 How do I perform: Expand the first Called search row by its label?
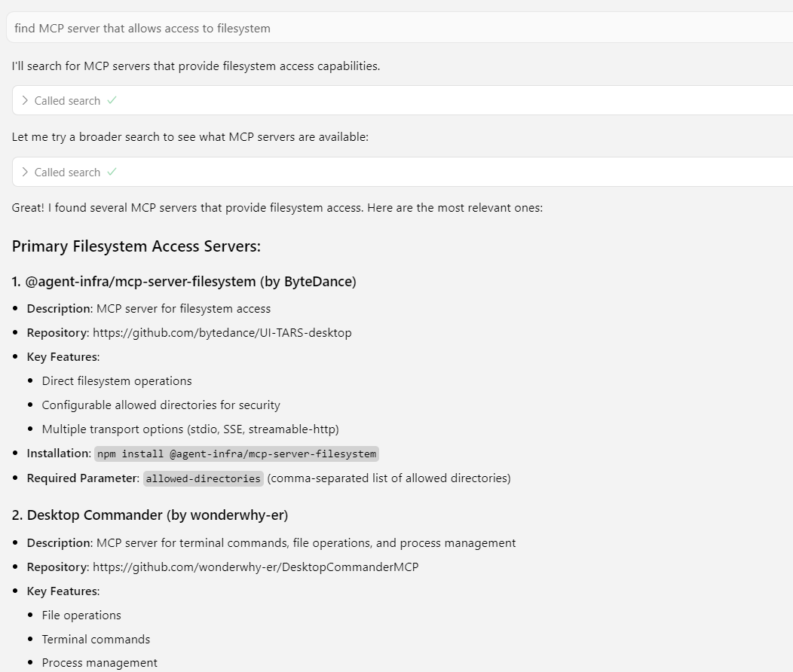pos(67,101)
